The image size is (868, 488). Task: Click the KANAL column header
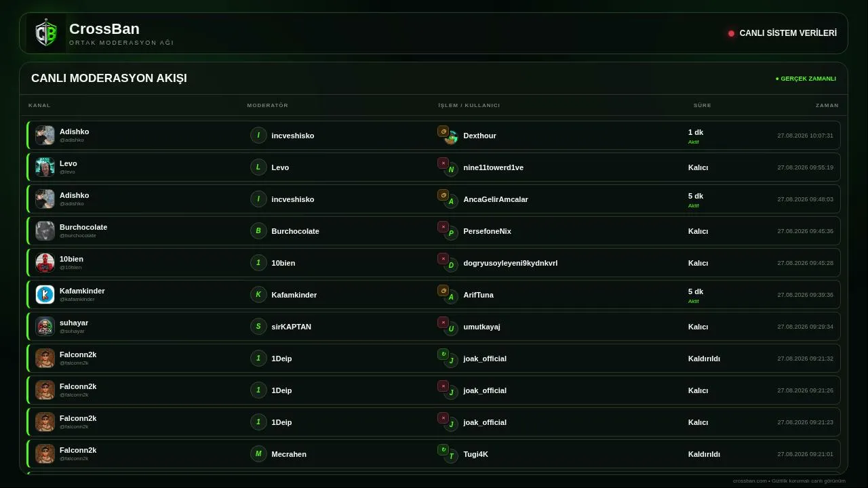tap(39, 106)
